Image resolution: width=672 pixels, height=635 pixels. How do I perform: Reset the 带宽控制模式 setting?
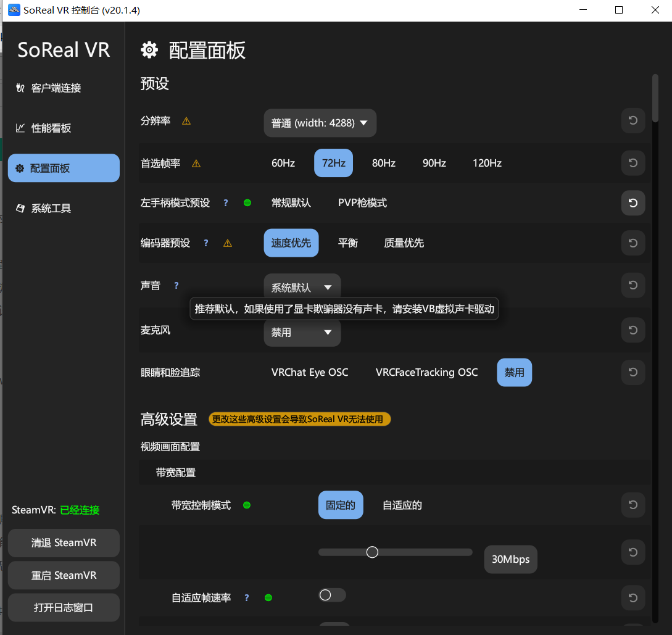click(x=633, y=505)
